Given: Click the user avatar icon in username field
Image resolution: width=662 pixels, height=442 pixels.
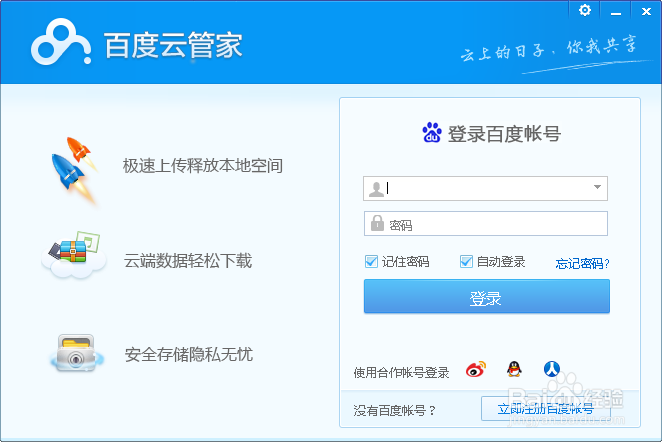Looking at the screenshot, I should pos(376,189).
